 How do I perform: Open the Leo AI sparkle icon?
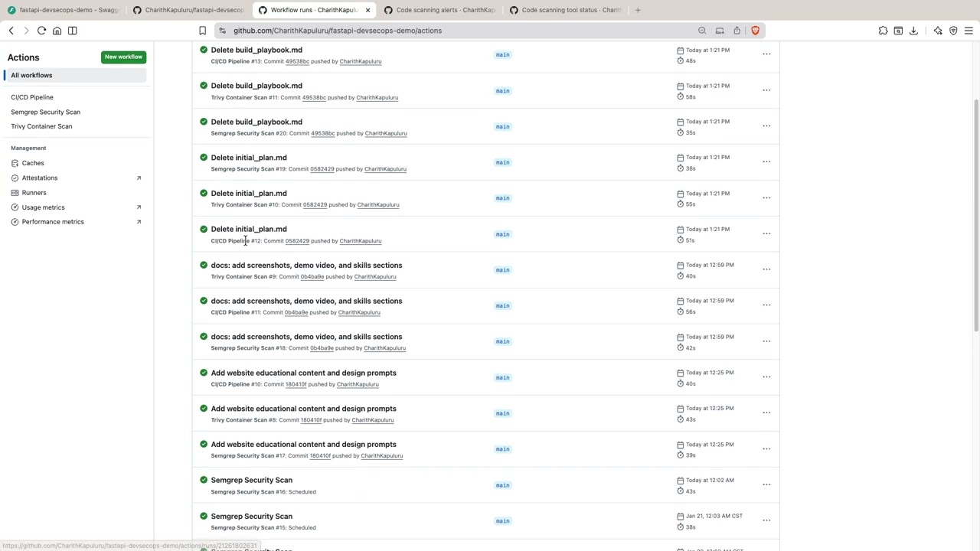938,31
